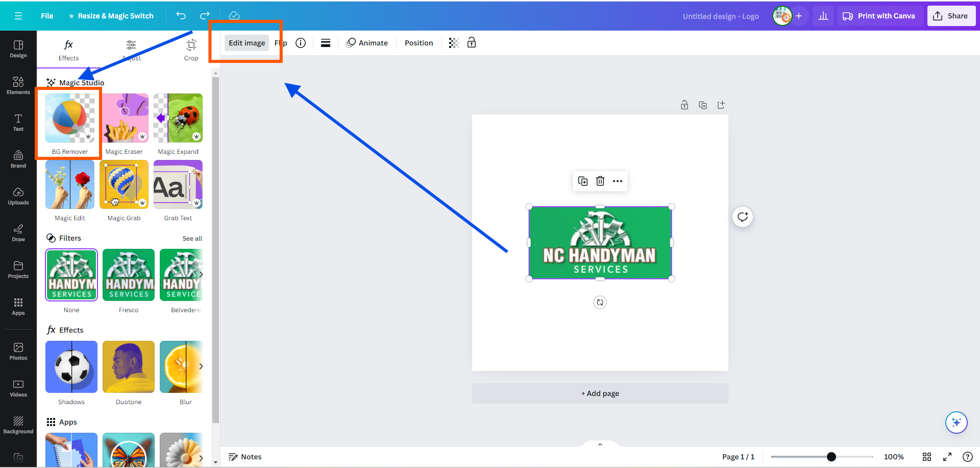
Task: Open the Apps sidebar panel
Action: point(18,307)
